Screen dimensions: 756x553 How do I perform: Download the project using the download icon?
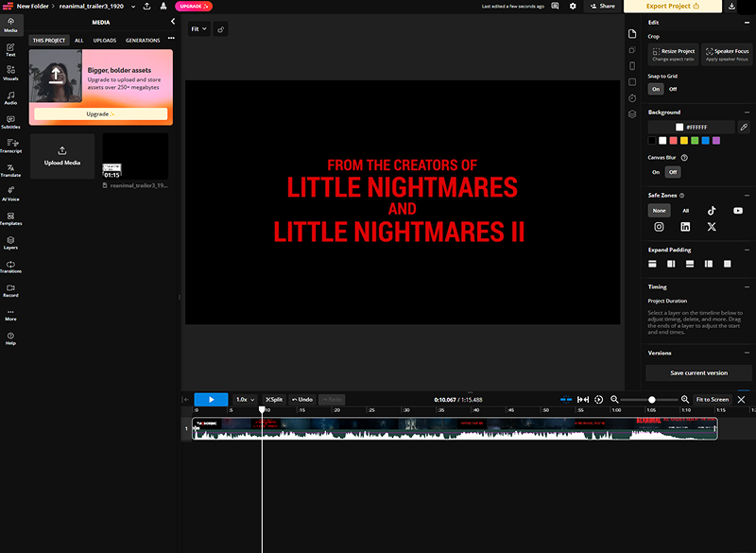pos(732,6)
